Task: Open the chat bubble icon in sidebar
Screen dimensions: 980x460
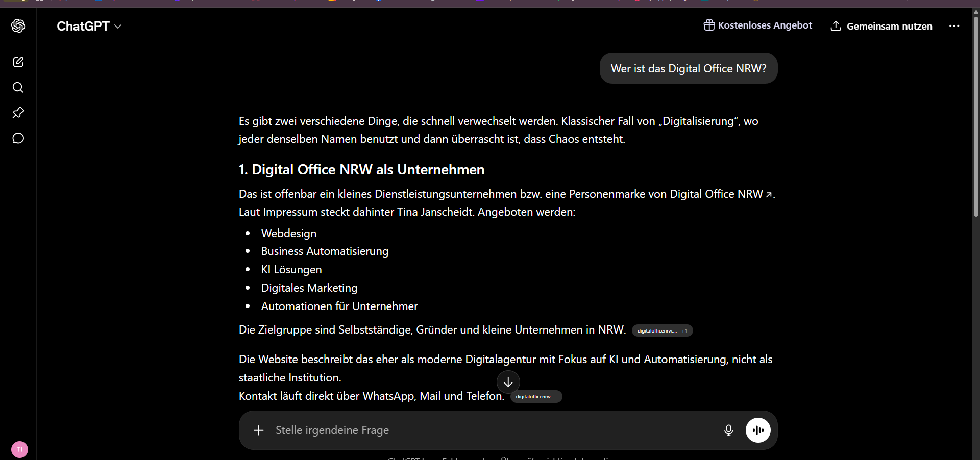Action: (x=18, y=138)
